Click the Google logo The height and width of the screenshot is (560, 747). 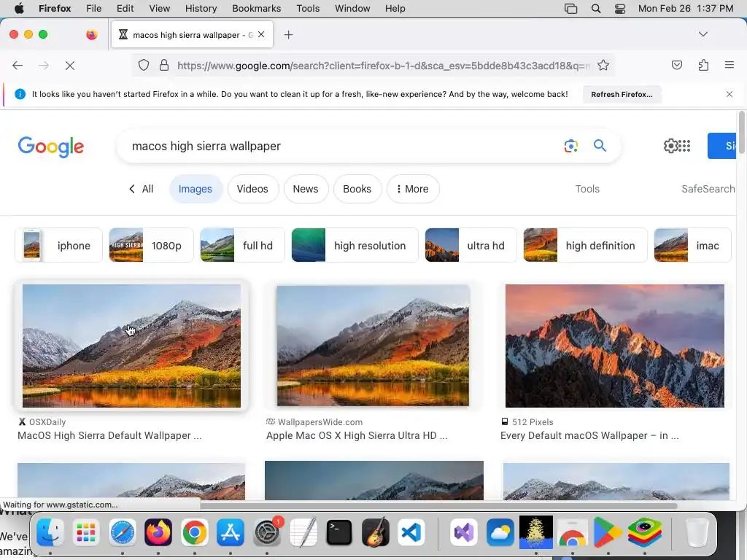pos(51,147)
